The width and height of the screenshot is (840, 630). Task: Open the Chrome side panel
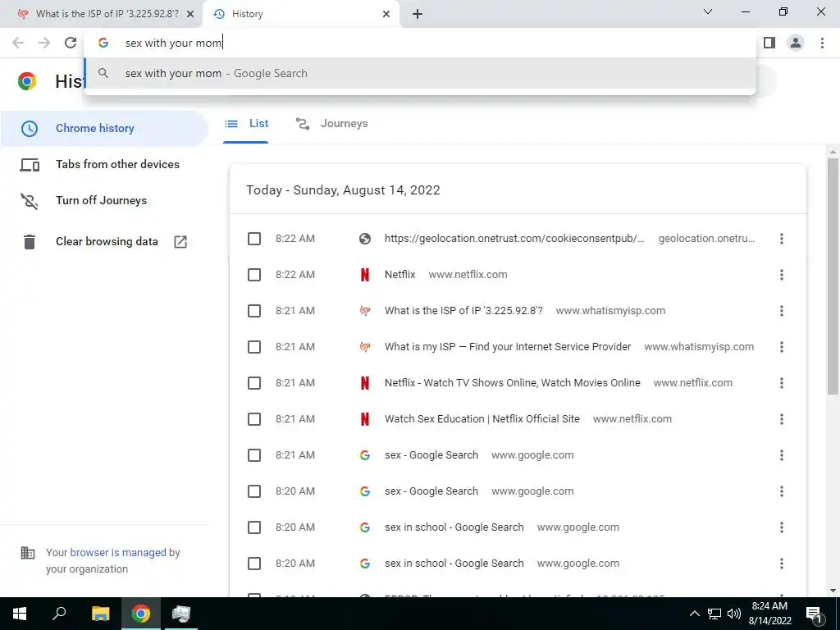click(769, 43)
